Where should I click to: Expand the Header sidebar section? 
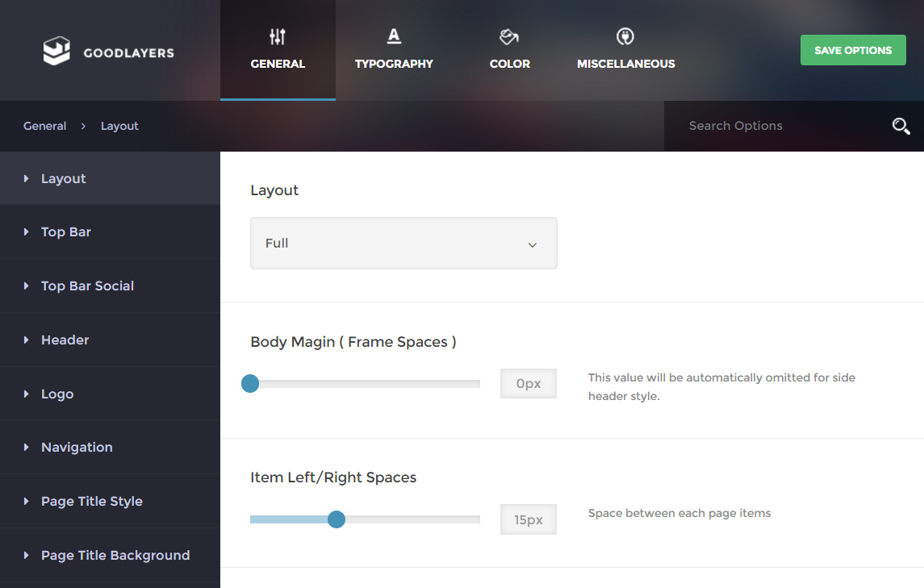click(x=65, y=340)
